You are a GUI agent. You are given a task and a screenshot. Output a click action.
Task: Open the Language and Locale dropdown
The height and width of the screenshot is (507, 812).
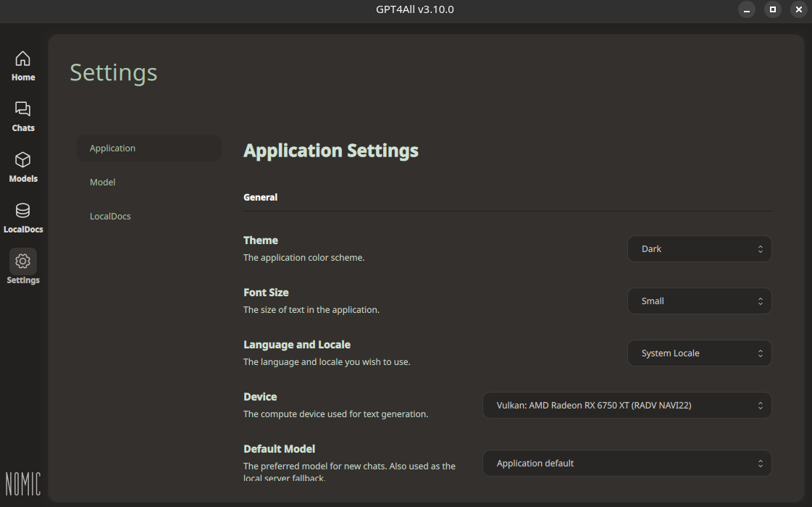(x=700, y=353)
